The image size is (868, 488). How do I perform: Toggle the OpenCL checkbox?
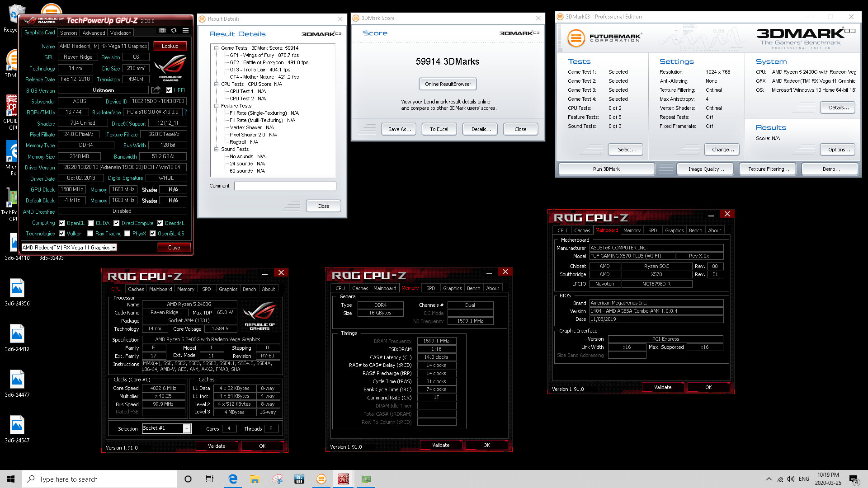point(62,223)
